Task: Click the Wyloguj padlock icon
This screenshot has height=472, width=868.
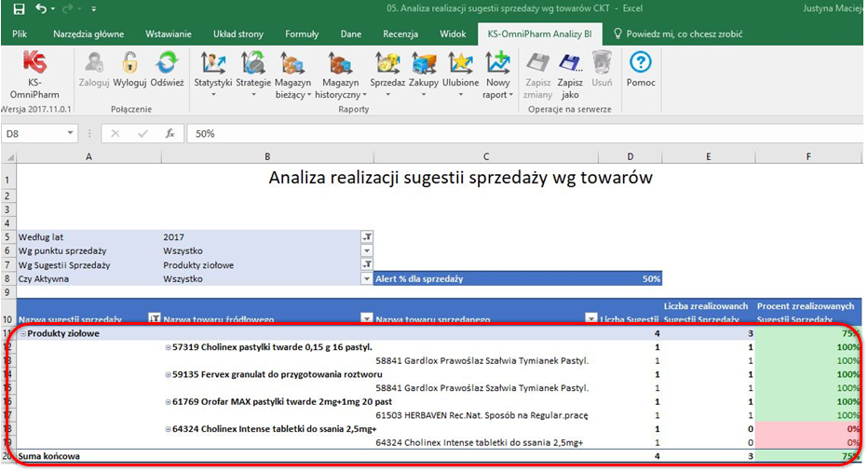Action: [129, 62]
